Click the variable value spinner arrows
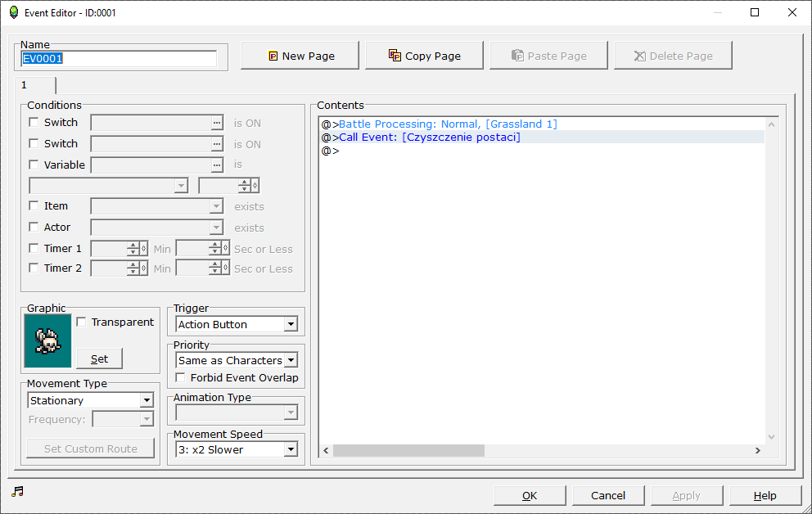Viewport: 812px width, 514px height. point(245,185)
